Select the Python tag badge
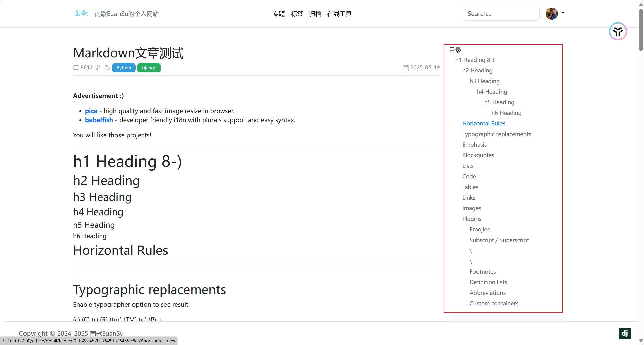 click(124, 68)
